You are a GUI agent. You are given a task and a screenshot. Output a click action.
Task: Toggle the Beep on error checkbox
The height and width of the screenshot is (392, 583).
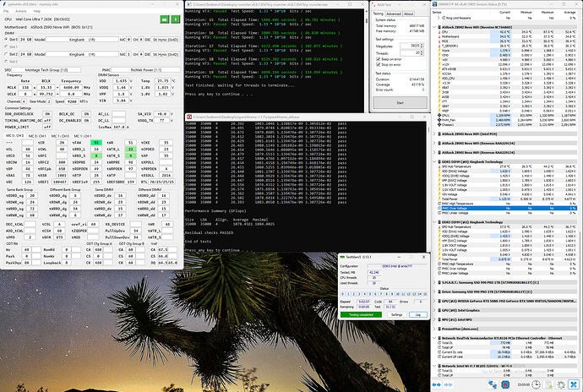379,59
